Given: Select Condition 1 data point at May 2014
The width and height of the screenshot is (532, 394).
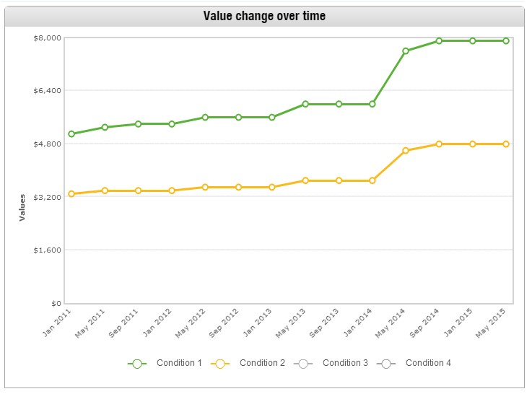Looking at the screenshot, I should (x=406, y=51).
